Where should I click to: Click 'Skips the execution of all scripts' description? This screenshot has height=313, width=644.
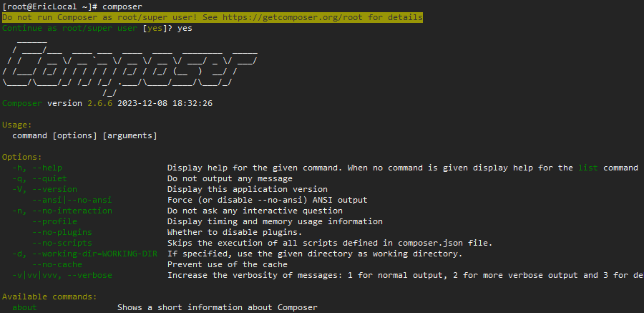[x=330, y=243]
